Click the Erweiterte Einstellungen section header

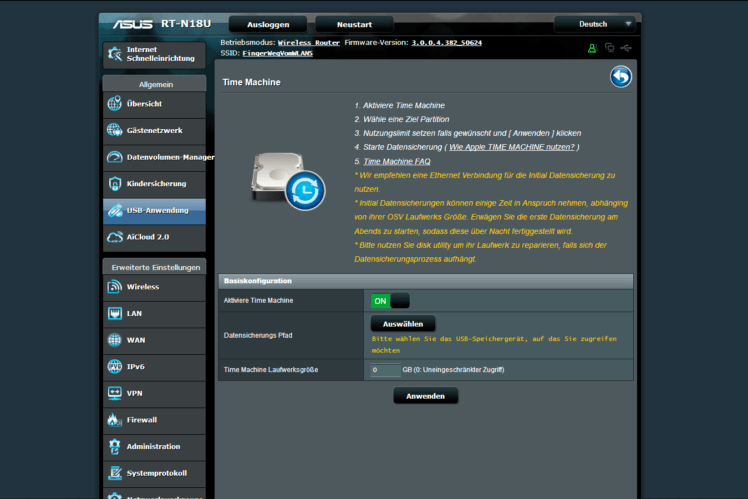(x=155, y=267)
